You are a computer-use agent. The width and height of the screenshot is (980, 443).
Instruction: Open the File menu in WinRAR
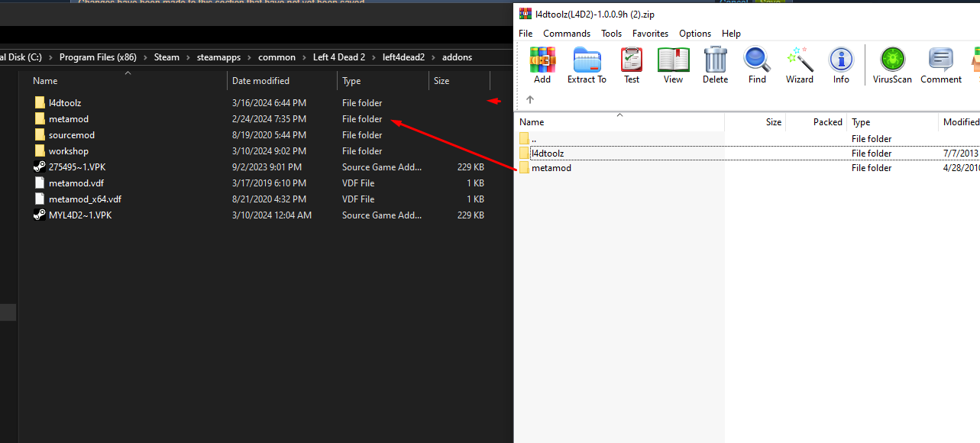[526, 34]
